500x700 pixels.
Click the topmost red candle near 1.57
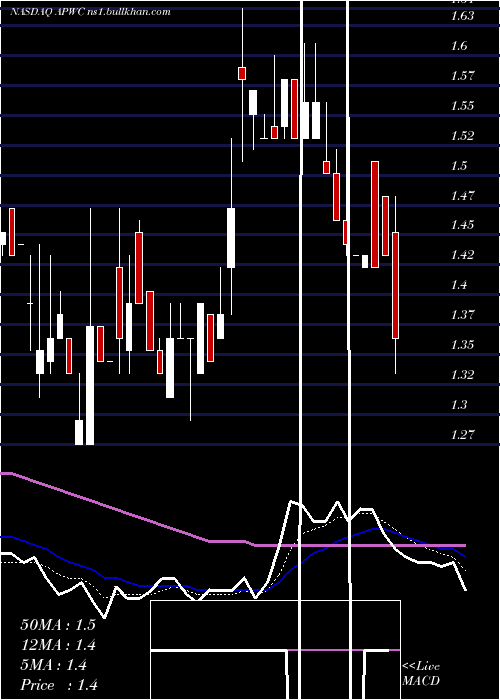coord(242,73)
